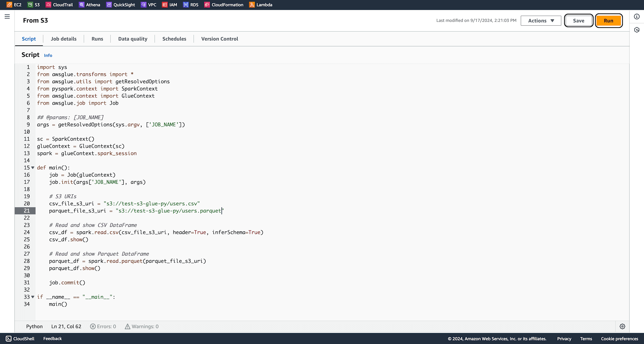Switch to the Schedules tab
The height and width of the screenshot is (344, 644).
point(174,39)
